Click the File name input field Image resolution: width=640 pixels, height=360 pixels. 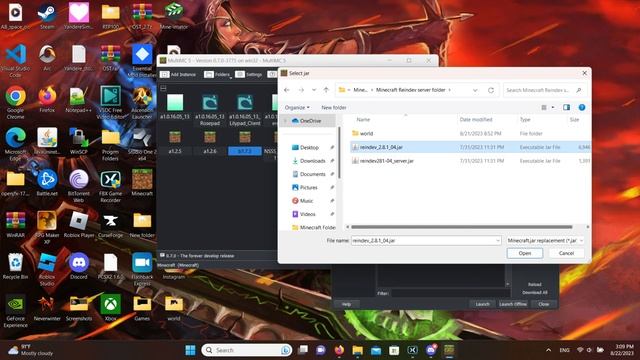click(423, 240)
